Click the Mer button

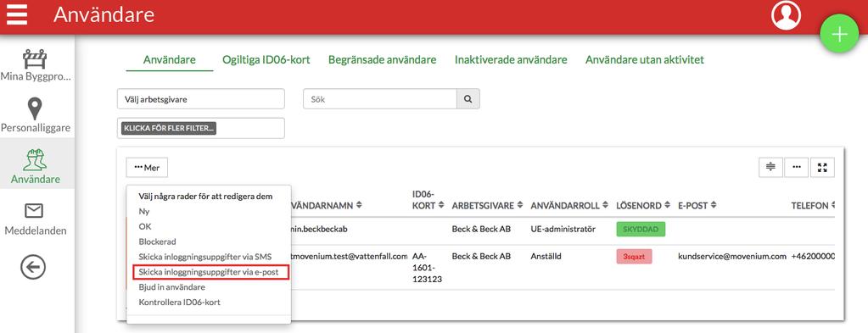point(147,168)
